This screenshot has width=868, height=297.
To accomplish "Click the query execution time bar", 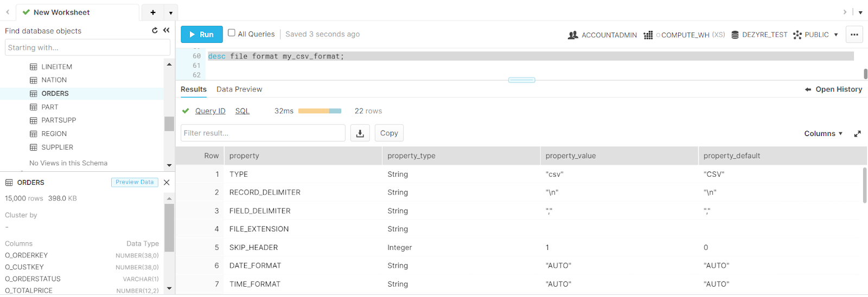I will tap(320, 111).
